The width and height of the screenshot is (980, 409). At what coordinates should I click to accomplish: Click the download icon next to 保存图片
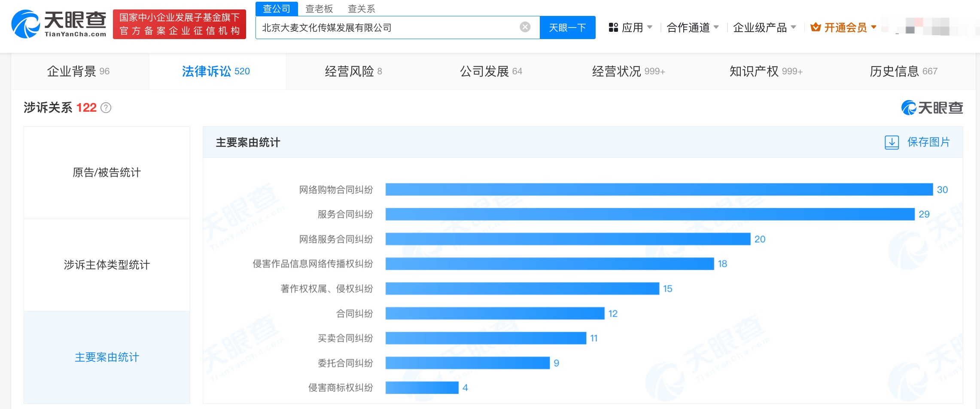892,142
